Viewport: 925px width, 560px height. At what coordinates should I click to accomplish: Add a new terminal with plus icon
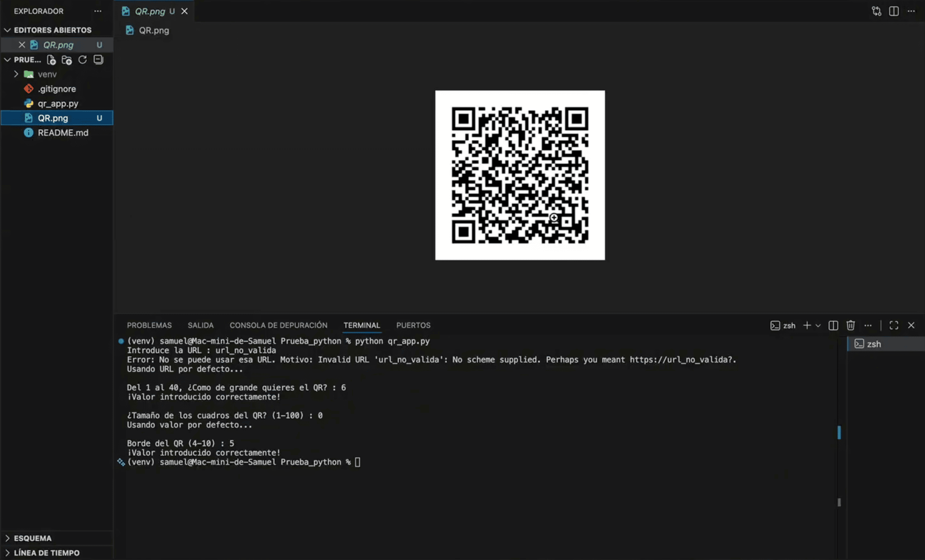coord(807,325)
